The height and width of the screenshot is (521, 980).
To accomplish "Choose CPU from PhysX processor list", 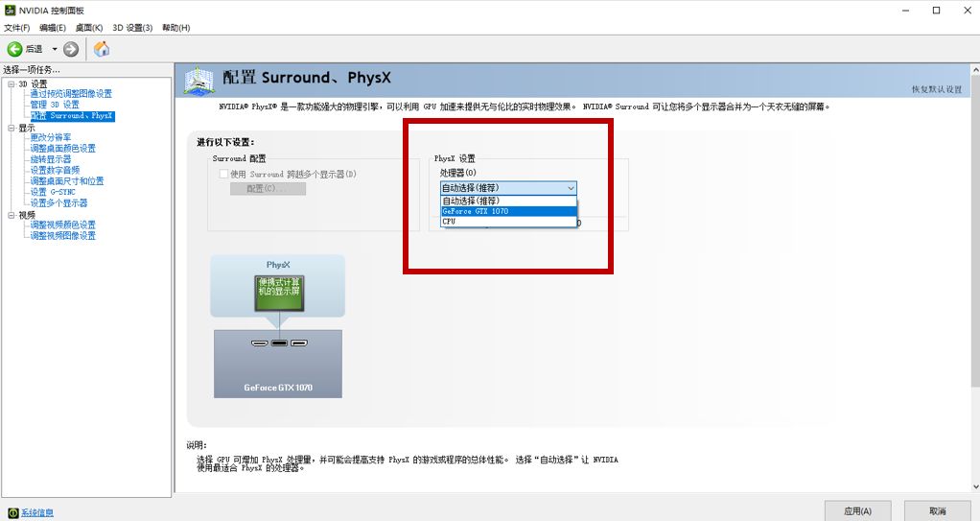I will coord(508,222).
